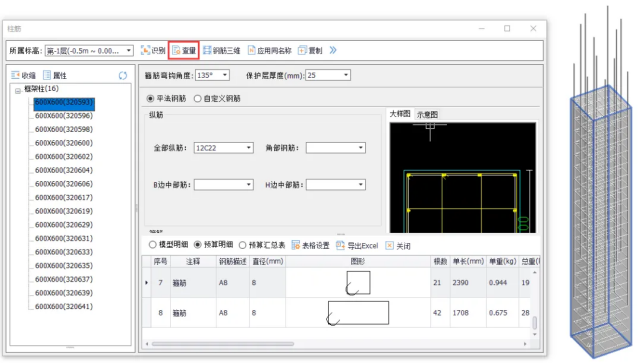
Task: Select tree item 600X600(320604)
Action: (64, 170)
